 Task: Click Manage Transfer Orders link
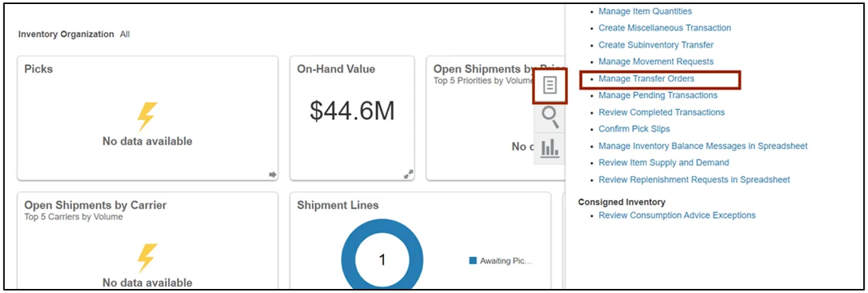(x=646, y=79)
